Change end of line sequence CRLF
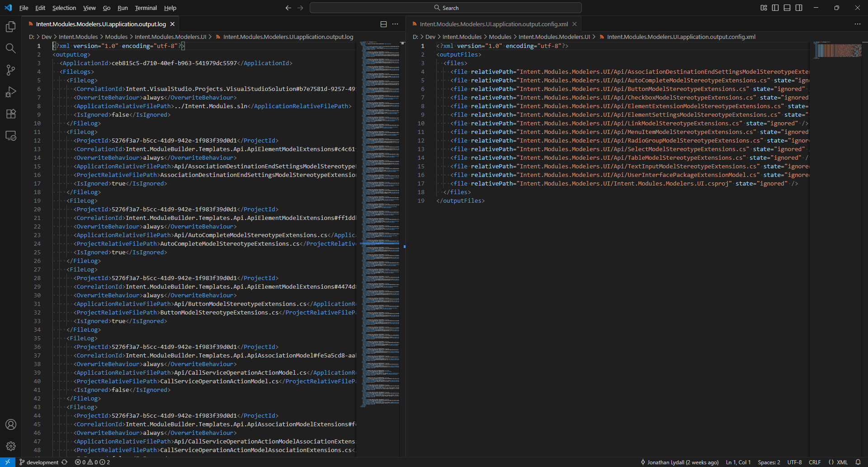This screenshot has width=868, height=467. [x=815, y=462]
